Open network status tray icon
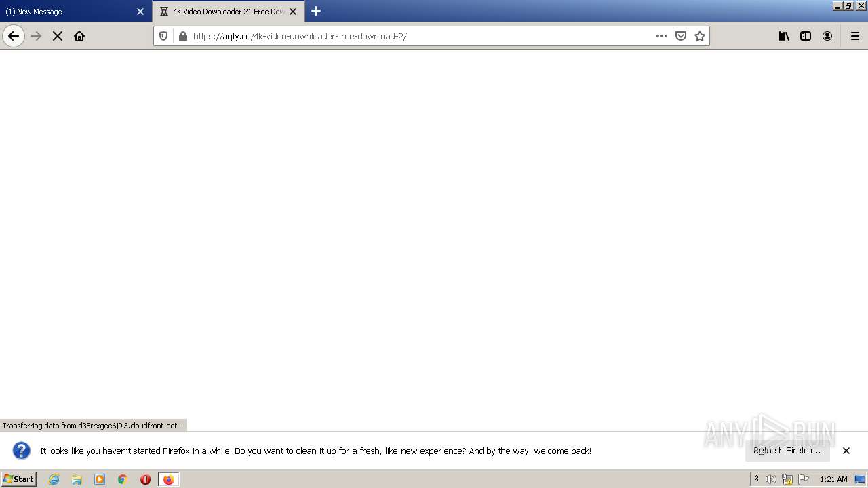This screenshot has height=488, width=868. click(787, 479)
